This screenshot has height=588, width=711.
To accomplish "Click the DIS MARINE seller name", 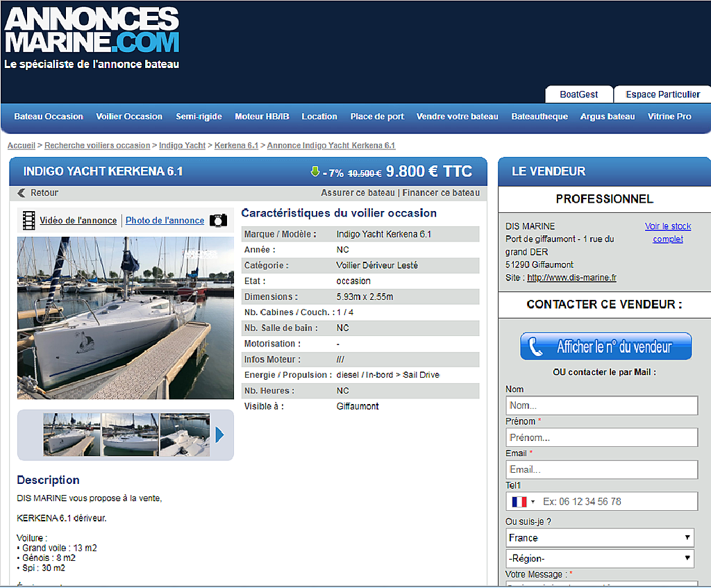I will 530,226.
